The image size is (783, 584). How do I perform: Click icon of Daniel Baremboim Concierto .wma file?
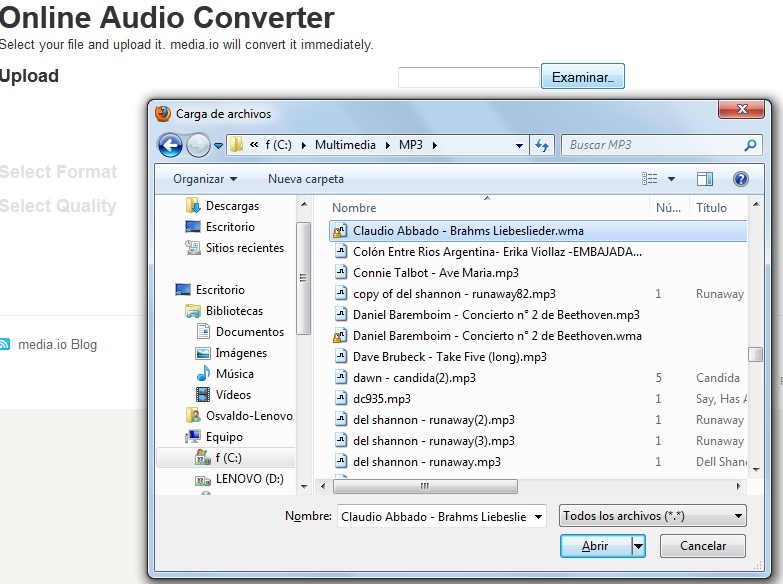click(x=340, y=336)
